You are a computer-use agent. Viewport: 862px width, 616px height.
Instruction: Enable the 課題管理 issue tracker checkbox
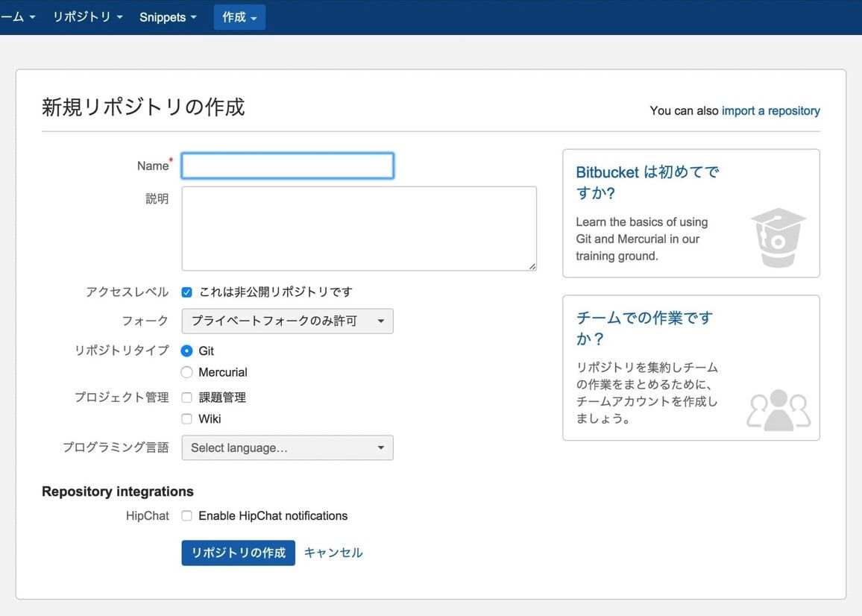pyautogui.click(x=187, y=397)
